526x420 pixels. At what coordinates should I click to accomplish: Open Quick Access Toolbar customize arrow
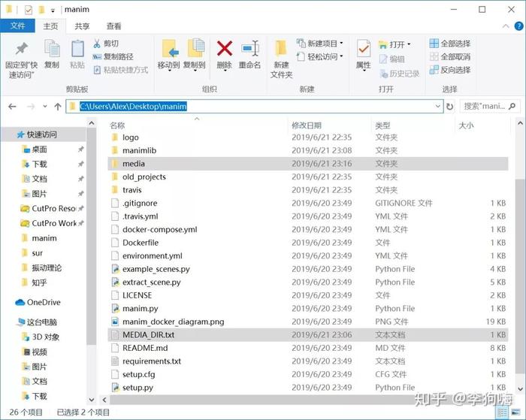point(53,11)
